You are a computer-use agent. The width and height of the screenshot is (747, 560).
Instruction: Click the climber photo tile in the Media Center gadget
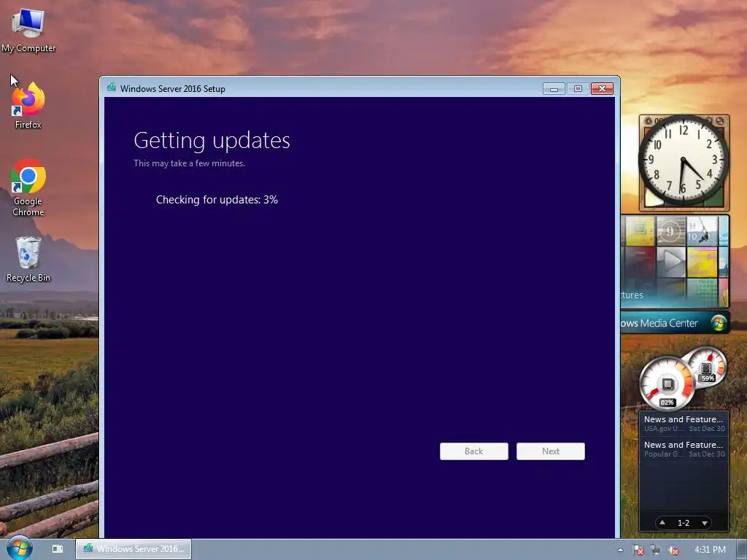(702, 231)
